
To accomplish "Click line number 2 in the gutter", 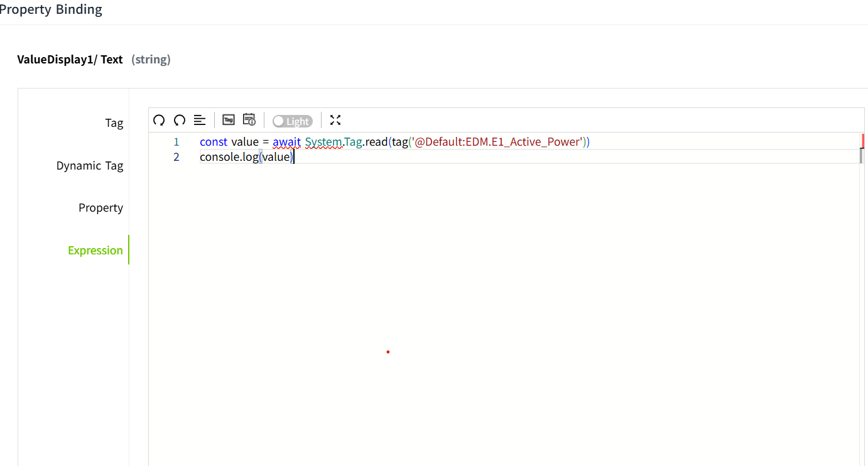I will pos(176,157).
